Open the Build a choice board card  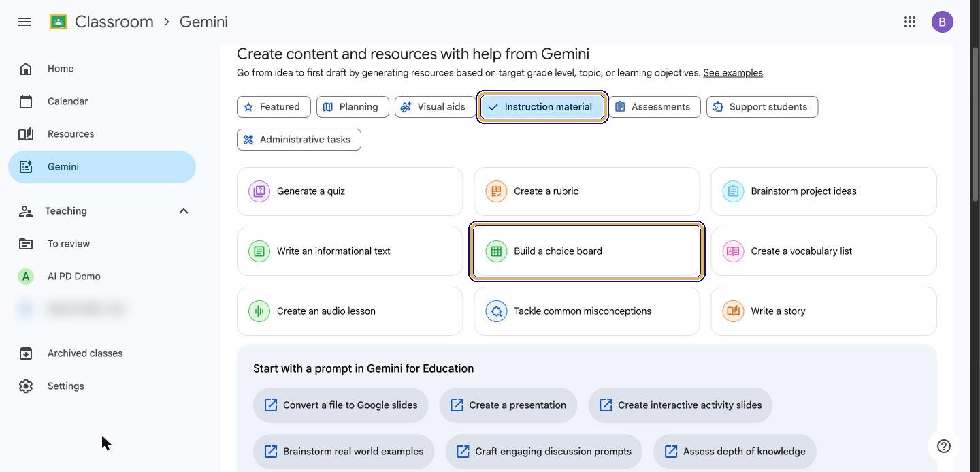point(587,251)
